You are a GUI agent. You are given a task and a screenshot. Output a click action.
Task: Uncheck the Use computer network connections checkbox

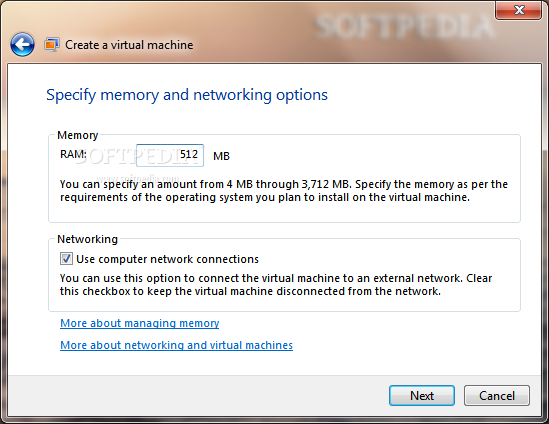(x=66, y=259)
